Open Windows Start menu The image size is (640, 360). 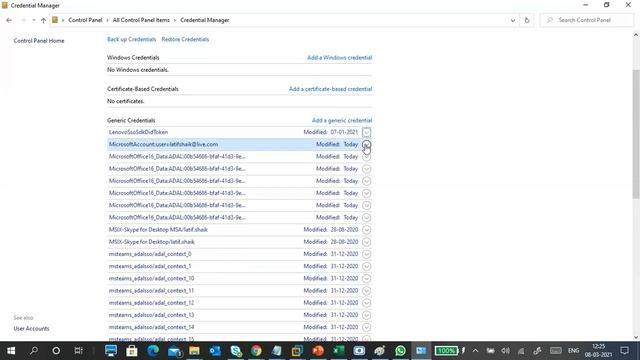pyautogui.click(x=11, y=351)
